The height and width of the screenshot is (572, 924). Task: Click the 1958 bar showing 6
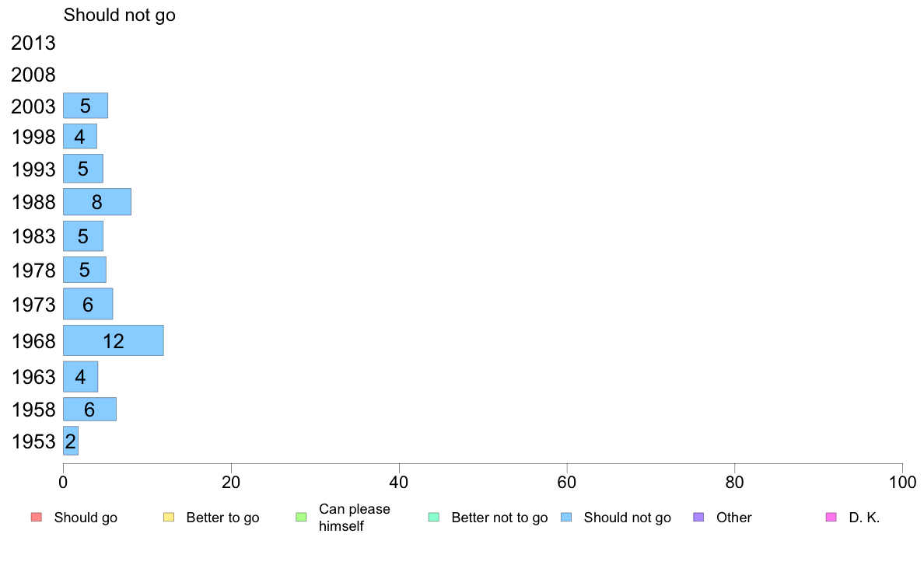tap(89, 410)
